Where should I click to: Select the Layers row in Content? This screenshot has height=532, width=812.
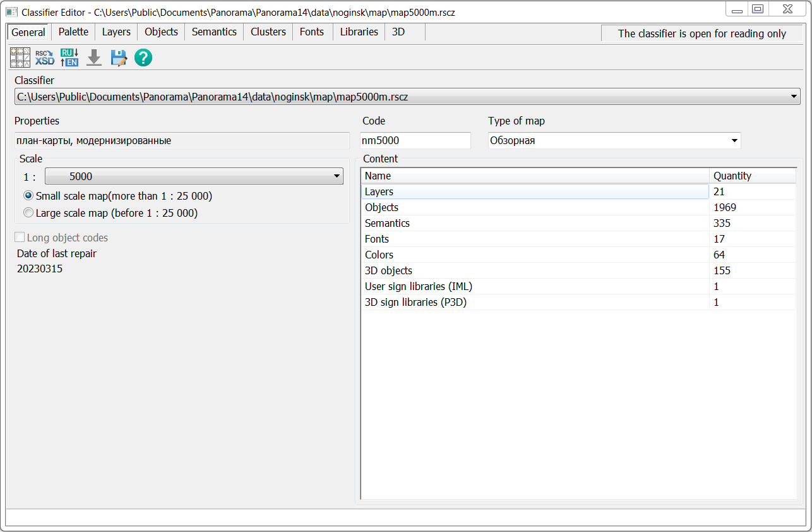[x=578, y=191]
